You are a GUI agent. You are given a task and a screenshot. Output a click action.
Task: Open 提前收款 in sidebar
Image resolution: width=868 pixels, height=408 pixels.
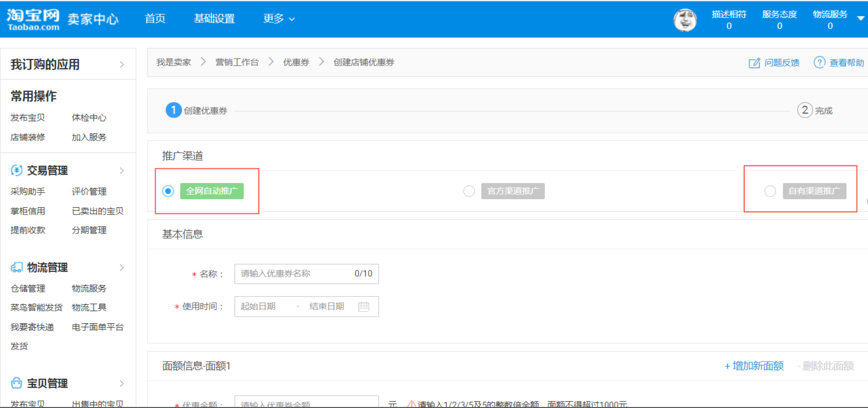click(28, 230)
